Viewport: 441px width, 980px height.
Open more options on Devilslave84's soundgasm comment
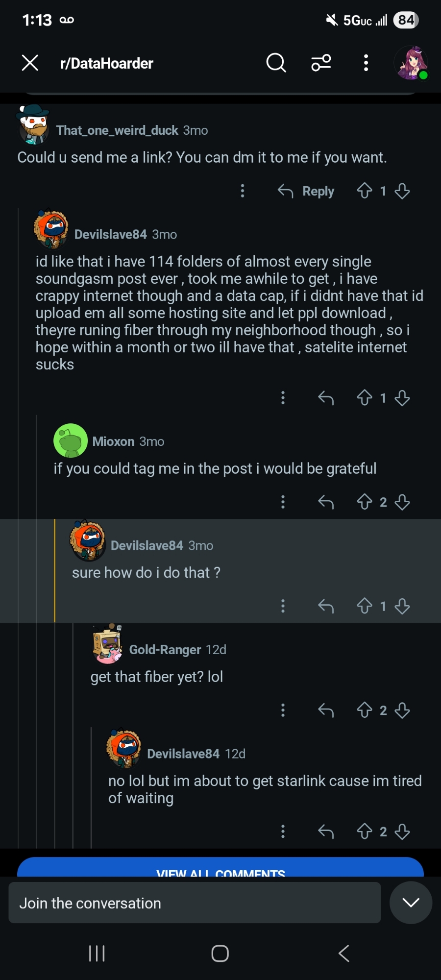pyautogui.click(x=283, y=398)
